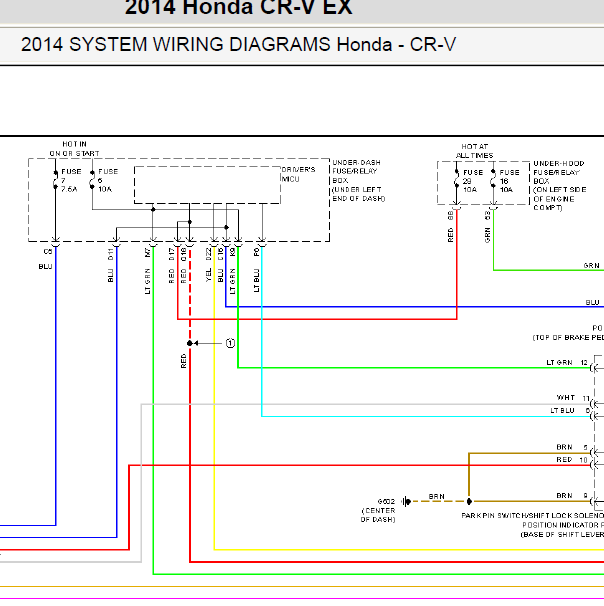Screen dimensions: 604x606
Task: Click the RED label under the under-hood fuse box
Action: pyautogui.click(x=450, y=235)
